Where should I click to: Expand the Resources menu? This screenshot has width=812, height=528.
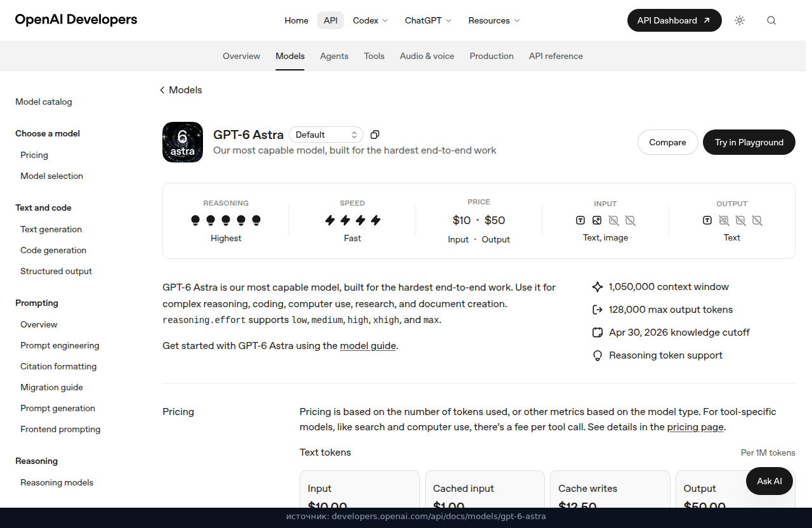point(494,20)
